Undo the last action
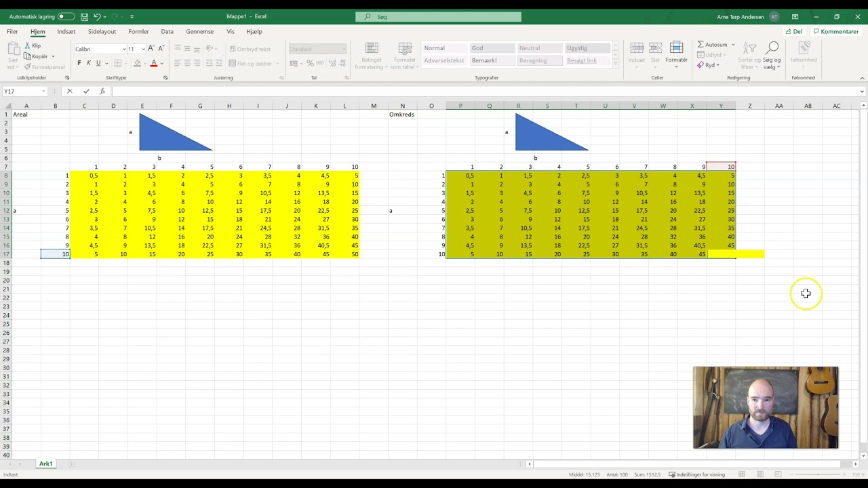This screenshot has height=488, width=868. [x=98, y=16]
